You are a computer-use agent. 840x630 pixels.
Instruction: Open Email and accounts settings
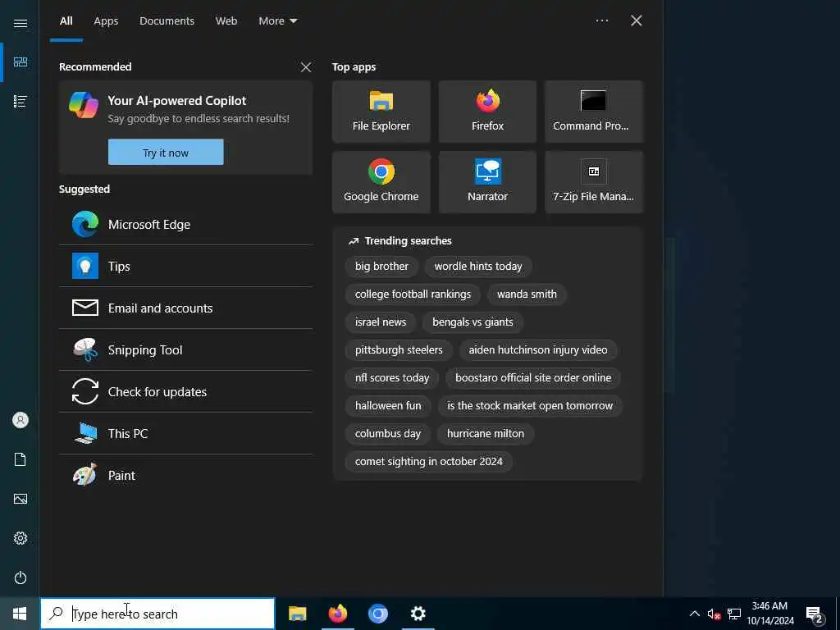[x=186, y=308]
